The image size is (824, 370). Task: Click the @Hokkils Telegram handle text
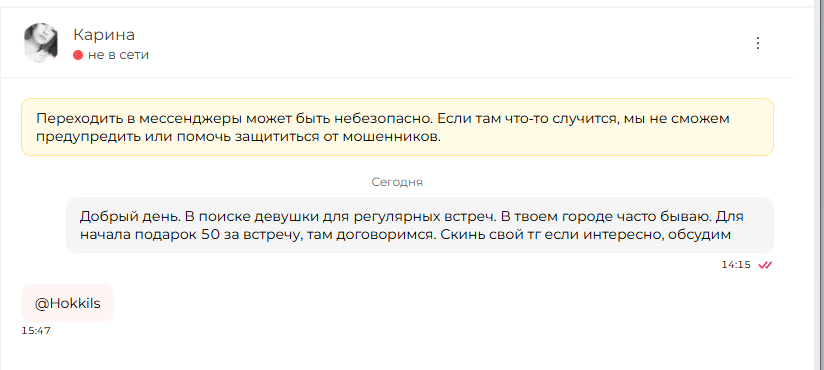[67, 303]
